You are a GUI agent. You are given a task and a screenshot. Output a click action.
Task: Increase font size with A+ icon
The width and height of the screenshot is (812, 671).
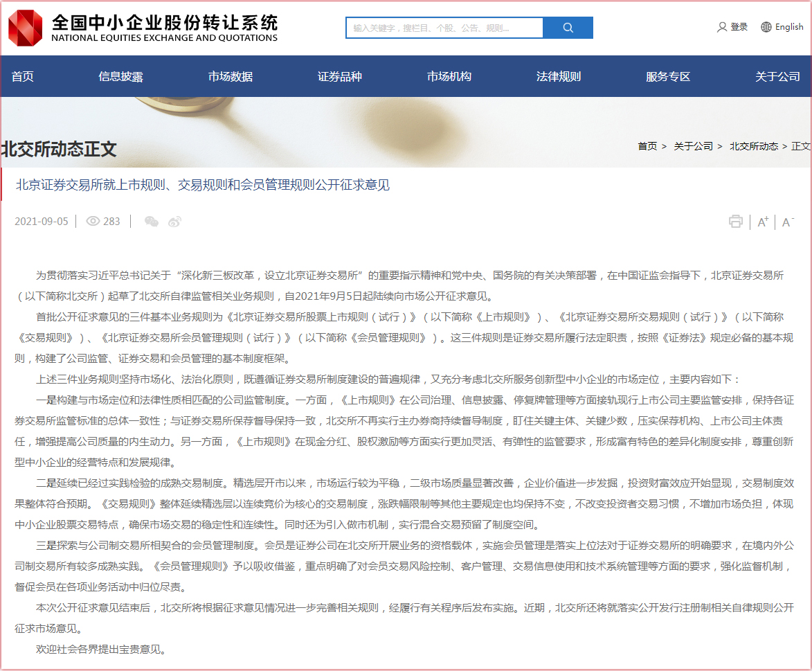763,222
